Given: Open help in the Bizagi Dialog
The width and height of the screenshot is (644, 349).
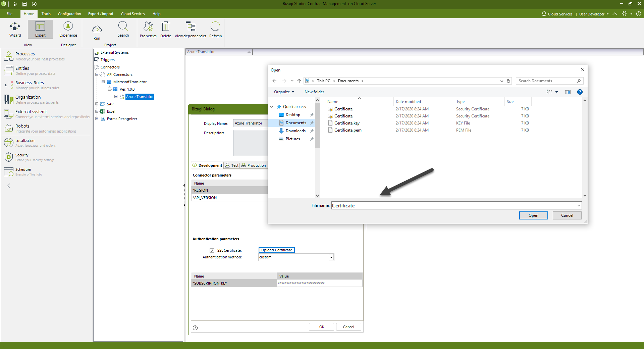Looking at the screenshot, I should (x=195, y=328).
